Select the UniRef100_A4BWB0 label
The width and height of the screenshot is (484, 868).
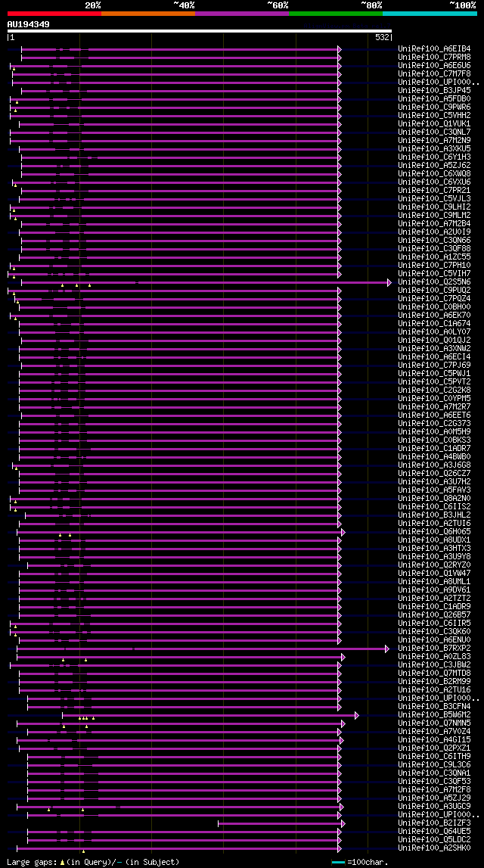pyautogui.click(x=434, y=456)
